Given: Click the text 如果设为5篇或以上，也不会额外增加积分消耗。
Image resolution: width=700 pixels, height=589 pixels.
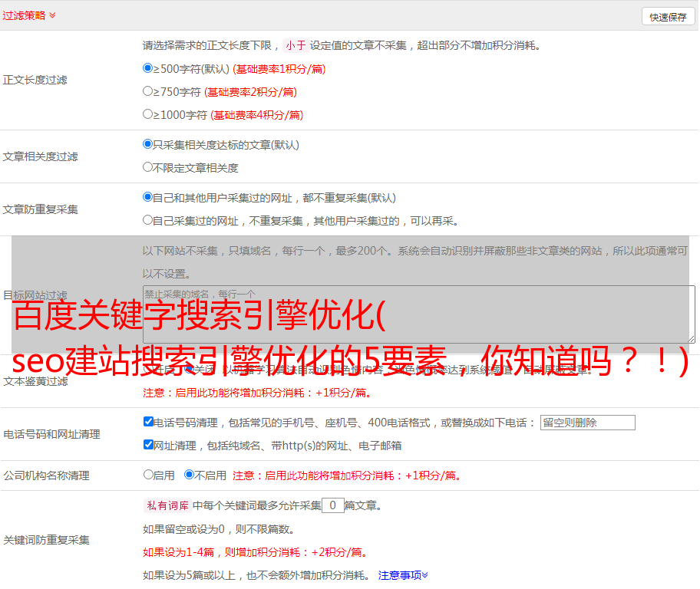Looking at the screenshot, I should [256, 575].
